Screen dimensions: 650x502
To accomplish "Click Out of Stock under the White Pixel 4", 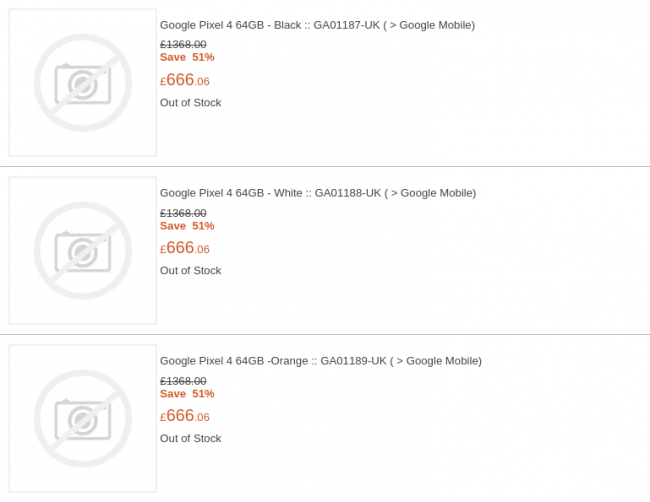I will (x=190, y=271).
